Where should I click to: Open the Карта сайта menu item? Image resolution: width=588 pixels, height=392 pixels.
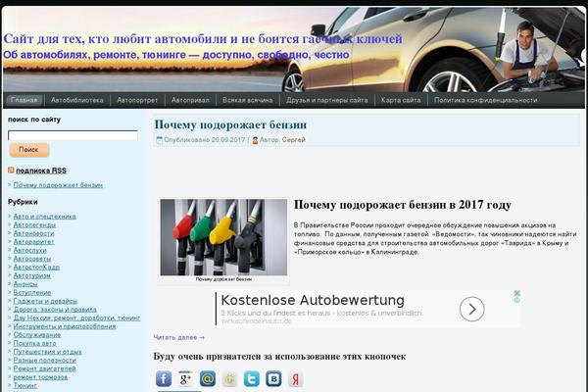coord(401,100)
